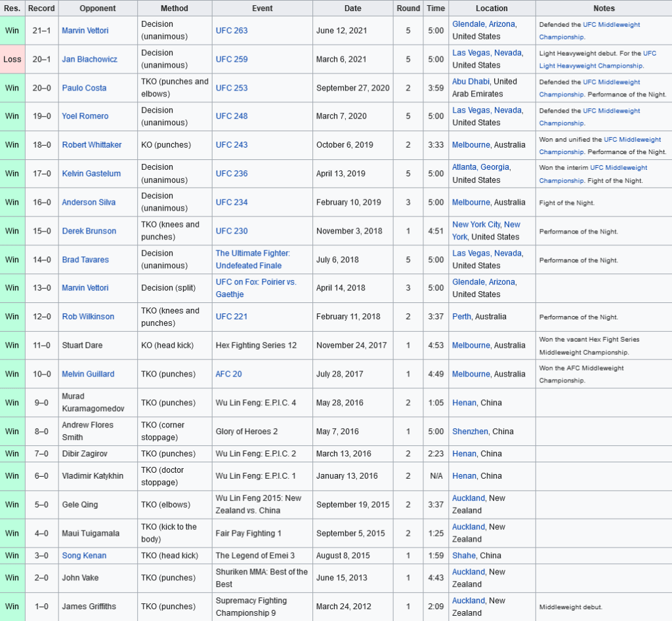Viewport: 672px width, 621px height.
Task: Open the UFC 236 event link
Action: [x=232, y=174]
